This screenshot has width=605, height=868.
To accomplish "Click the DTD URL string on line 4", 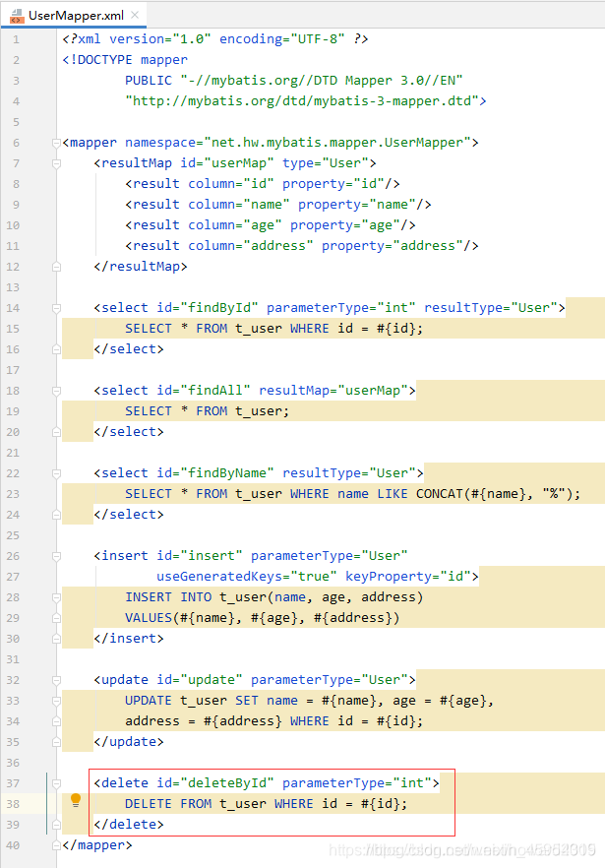I will [302, 101].
